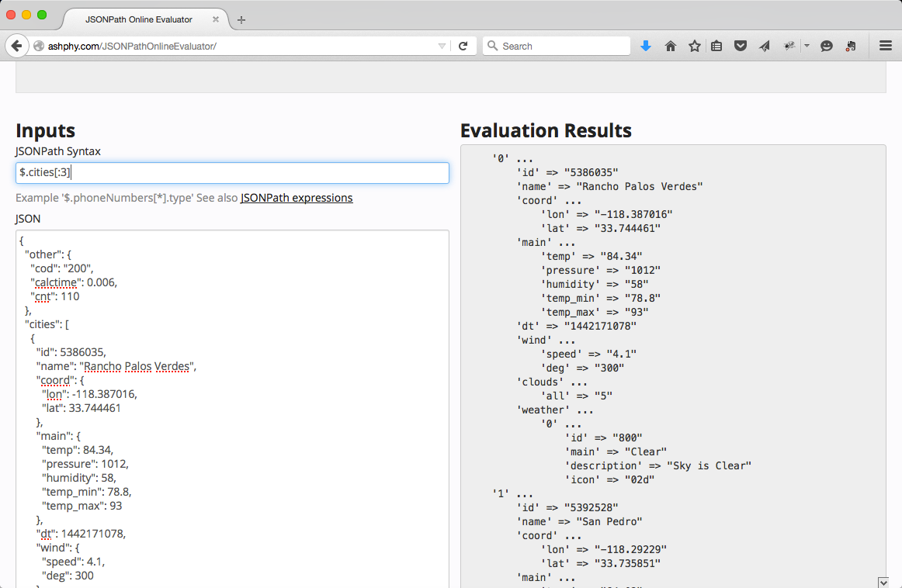Click the Share paper-plane icon
902x588 pixels.
pos(764,46)
